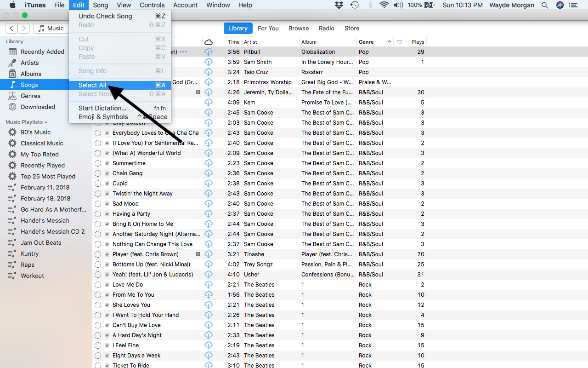The width and height of the screenshot is (588, 368).
Task: Open Spotlight search magnifier icon
Action: (545, 5)
